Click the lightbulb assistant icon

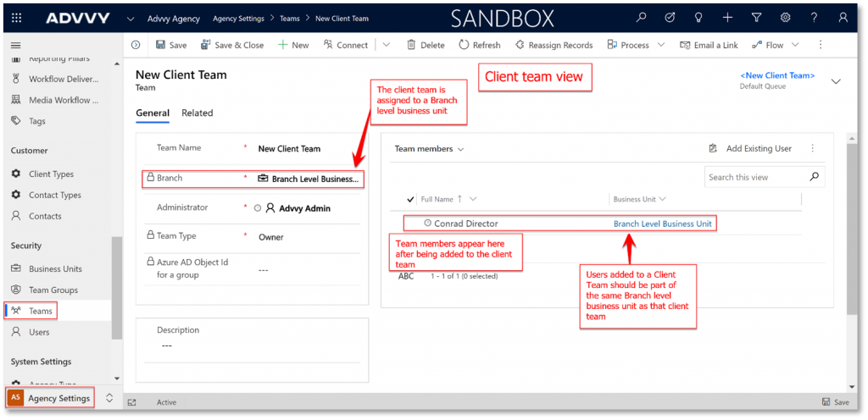[698, 18]
